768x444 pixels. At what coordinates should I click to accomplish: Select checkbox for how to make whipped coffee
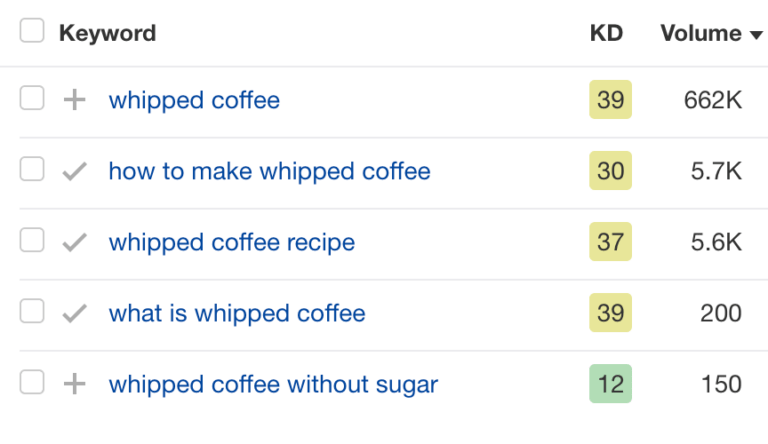(32, 170)
